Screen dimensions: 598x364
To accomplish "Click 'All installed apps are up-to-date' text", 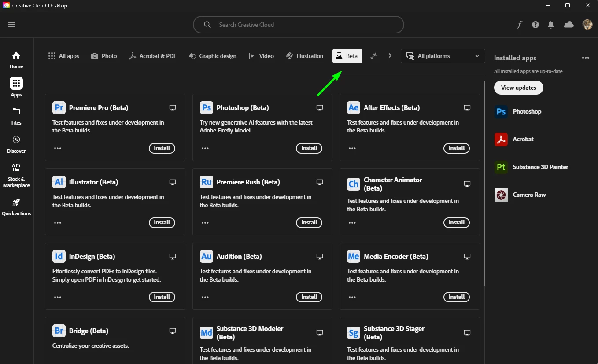I will click(528, 71).
